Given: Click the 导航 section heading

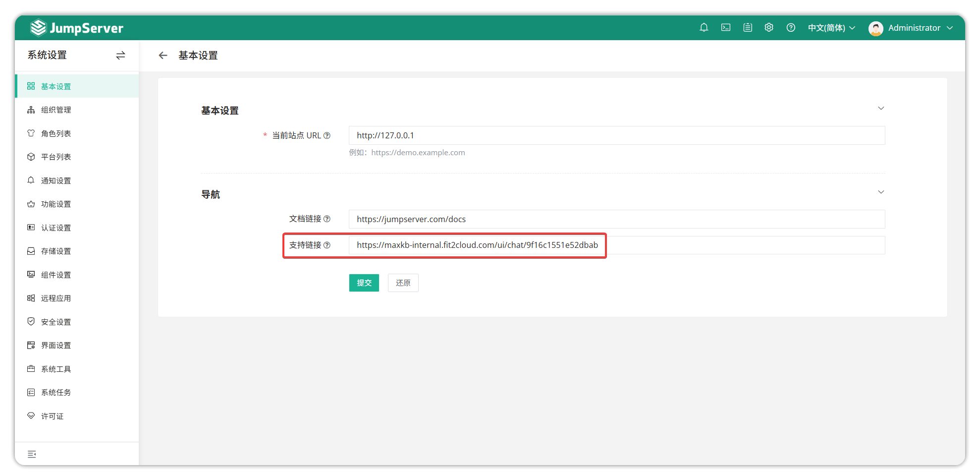Looking at the screenshot, I should 210,194.
